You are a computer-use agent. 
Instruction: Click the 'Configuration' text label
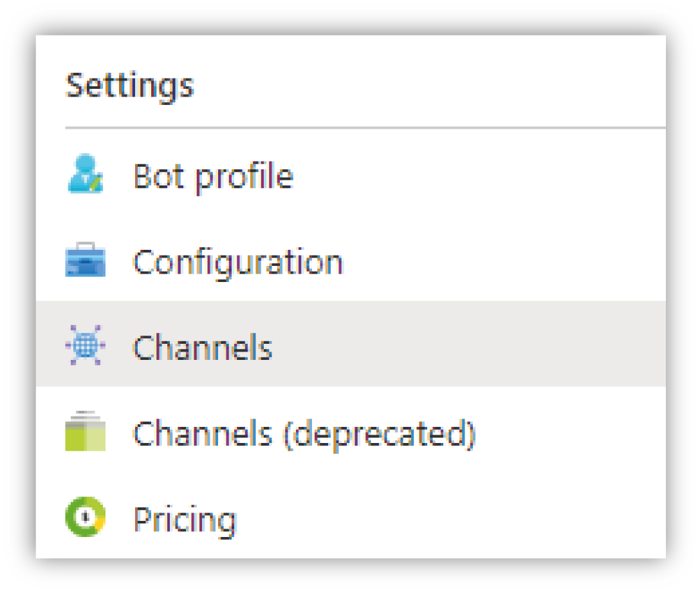(239, 263)
